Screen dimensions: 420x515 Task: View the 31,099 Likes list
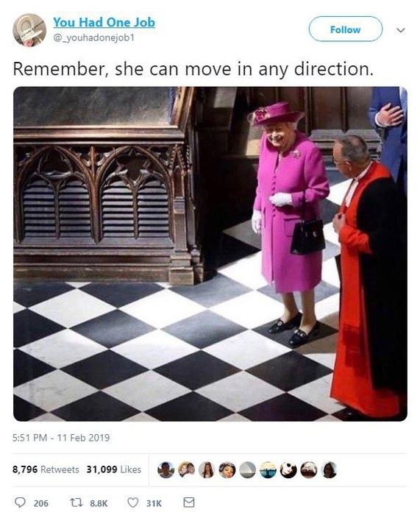pyautogui.click(x=114, y=469)
